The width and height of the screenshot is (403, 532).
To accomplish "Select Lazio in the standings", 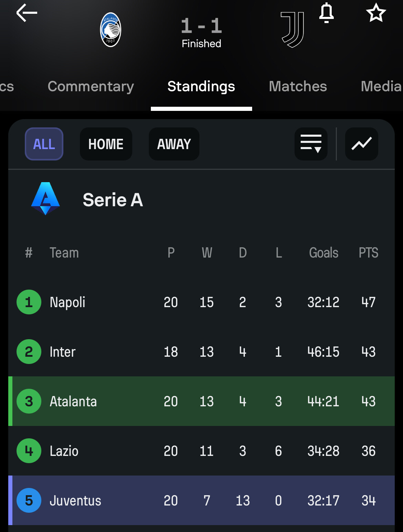I will pyautogui.click(x=64, y=451).
